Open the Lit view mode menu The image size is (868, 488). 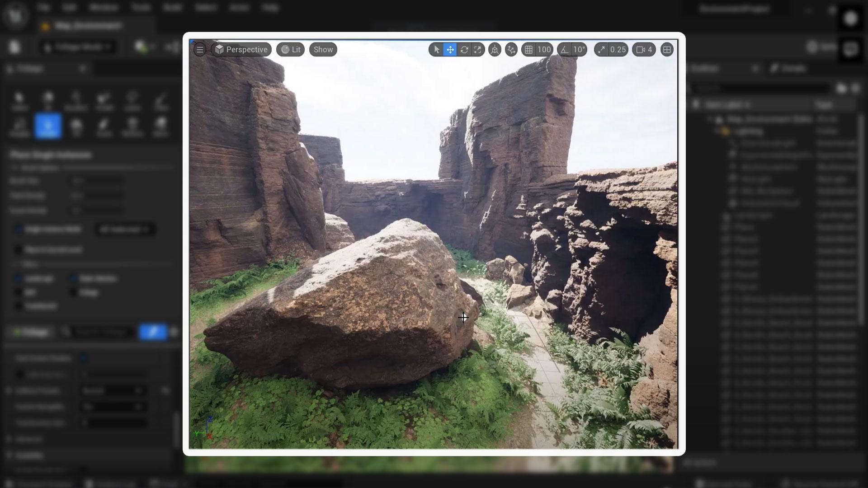pyautogui.click(x=291, y=50)
